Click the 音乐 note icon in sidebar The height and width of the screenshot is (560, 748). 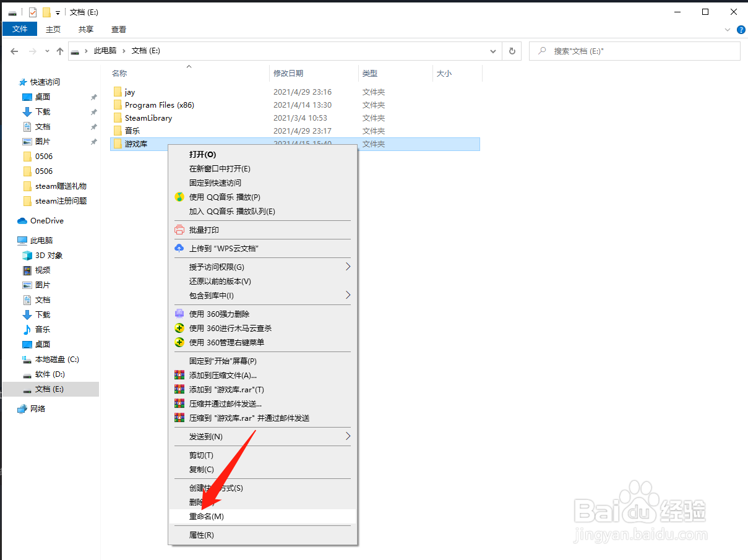pos(27,329)
